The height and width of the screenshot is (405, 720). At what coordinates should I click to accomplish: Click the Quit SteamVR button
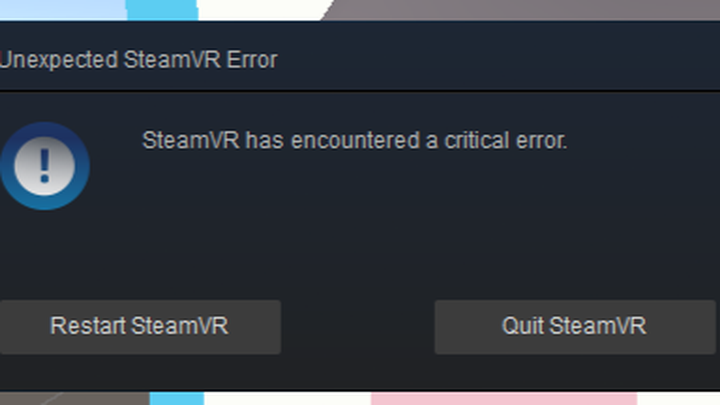pos(575,327)
